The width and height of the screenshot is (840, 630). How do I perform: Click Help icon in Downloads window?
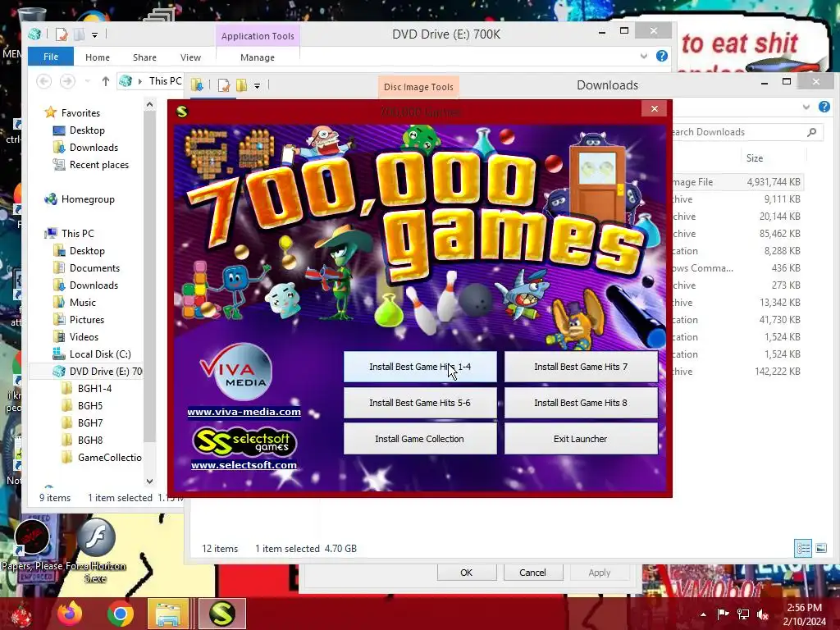tap(824, 107)
